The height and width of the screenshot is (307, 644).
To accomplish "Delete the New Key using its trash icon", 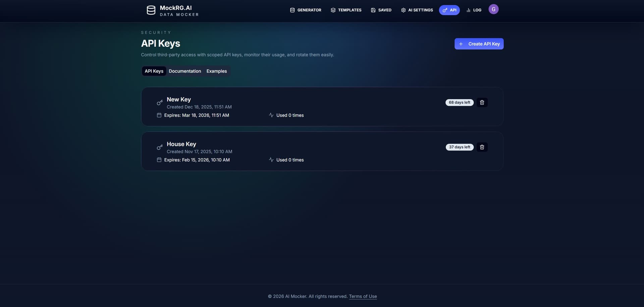I will click(482, 102).
